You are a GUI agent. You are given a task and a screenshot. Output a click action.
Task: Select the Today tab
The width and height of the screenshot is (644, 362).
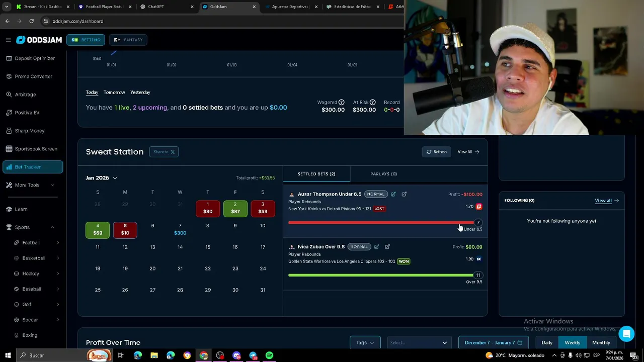pos(92,93)
